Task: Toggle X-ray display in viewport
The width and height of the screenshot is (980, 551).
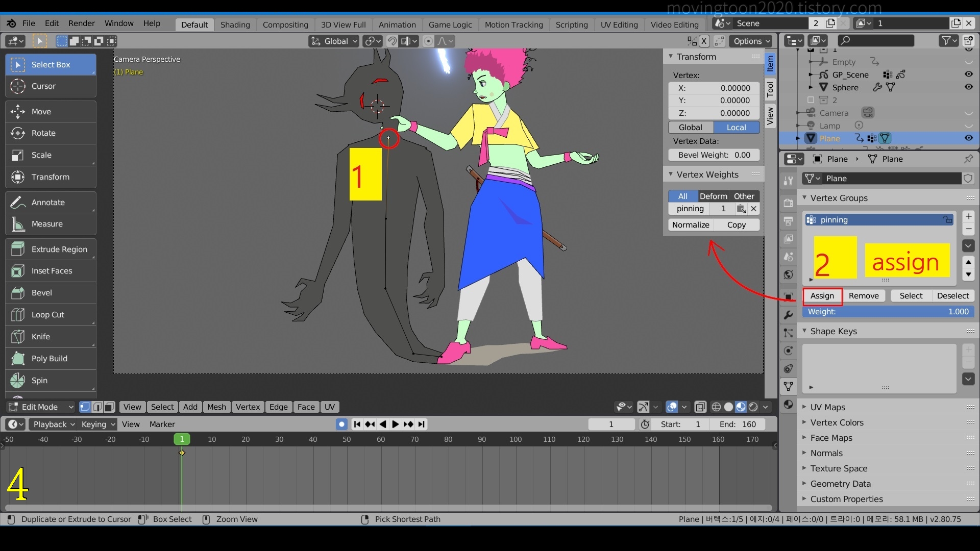Action: [700, 407]
